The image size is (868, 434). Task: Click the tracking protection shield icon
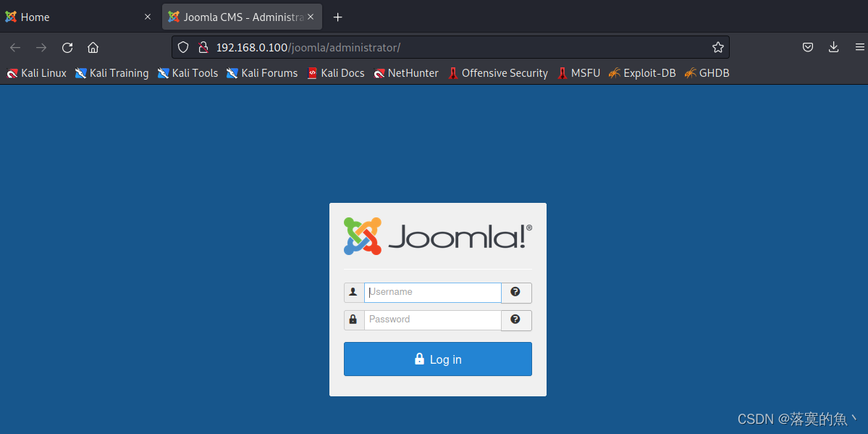pos(183,48)
